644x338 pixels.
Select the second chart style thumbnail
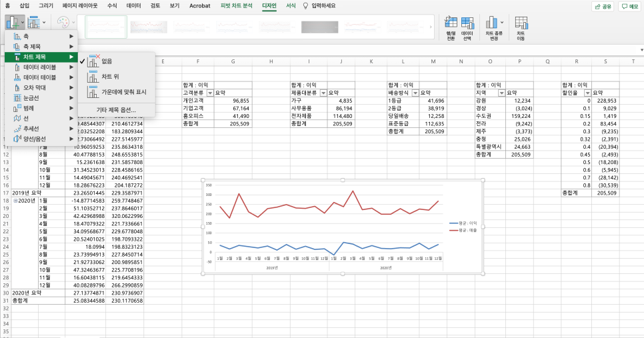(149, 27)
